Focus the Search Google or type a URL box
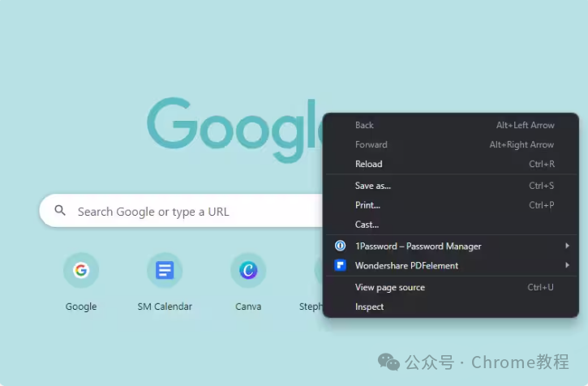The width and height of the screenshot is (588, 386). [181, 211]
